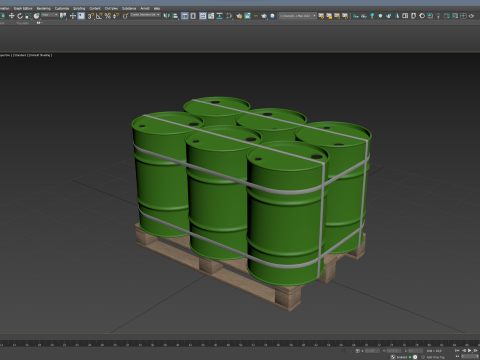
Task: Choose the Select and Place tool
Action: [x=36, y=16]
